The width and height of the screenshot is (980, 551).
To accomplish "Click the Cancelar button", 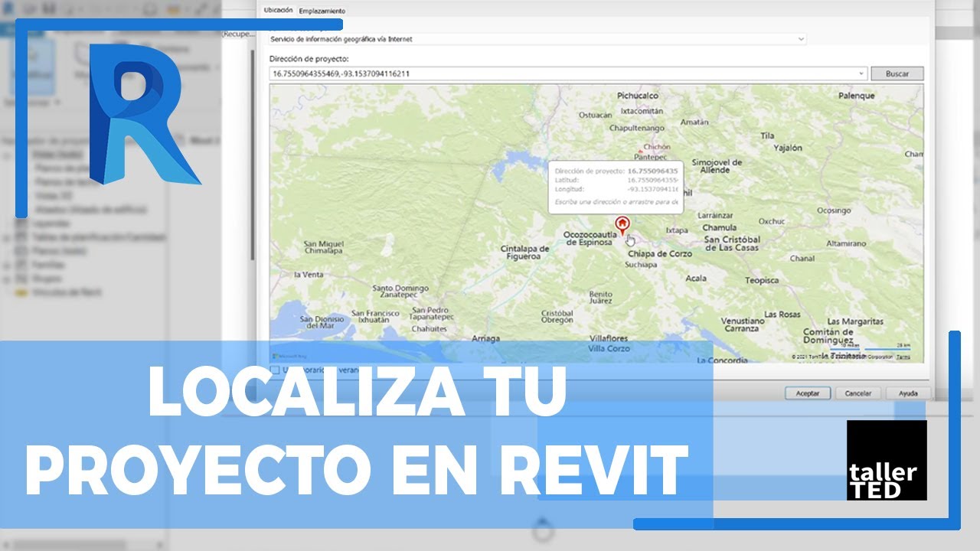I will [x=857, y=393].
